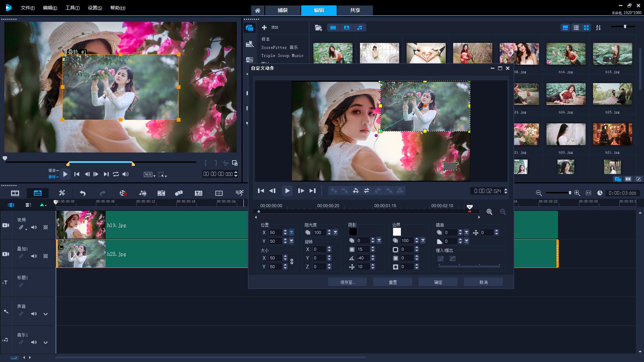The width and height of the screenshot is (644, 362).
Task: Open the split screen template creator
Action: (219, 193)
